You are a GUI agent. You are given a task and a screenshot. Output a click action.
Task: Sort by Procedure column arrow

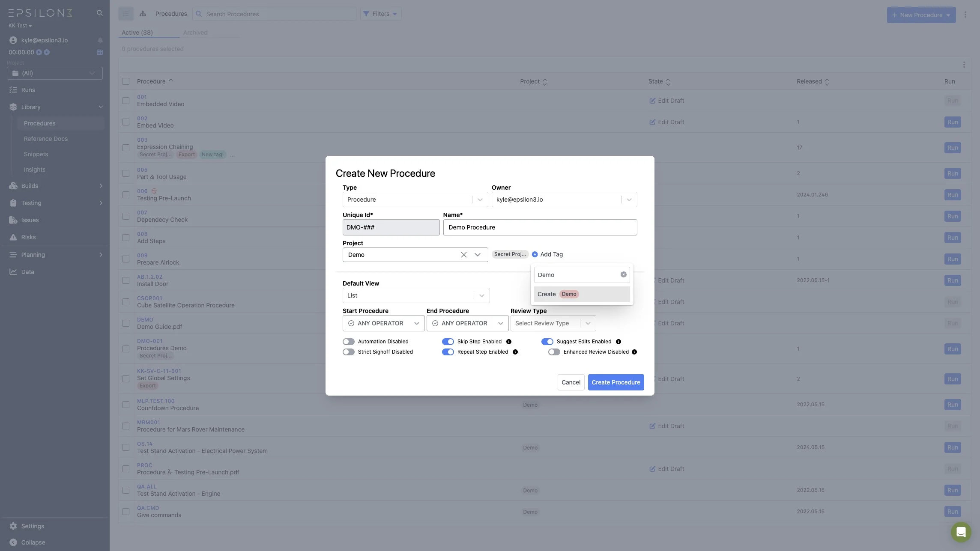[171, 80]
